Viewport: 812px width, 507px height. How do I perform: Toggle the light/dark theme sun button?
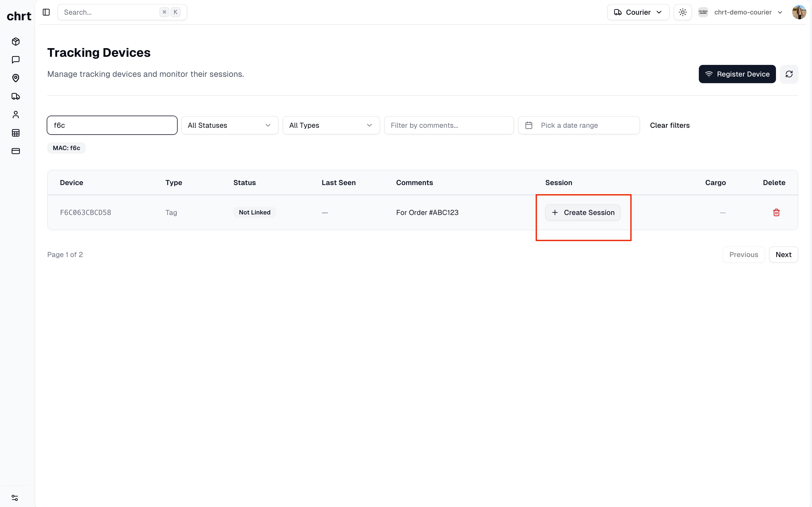683,12
